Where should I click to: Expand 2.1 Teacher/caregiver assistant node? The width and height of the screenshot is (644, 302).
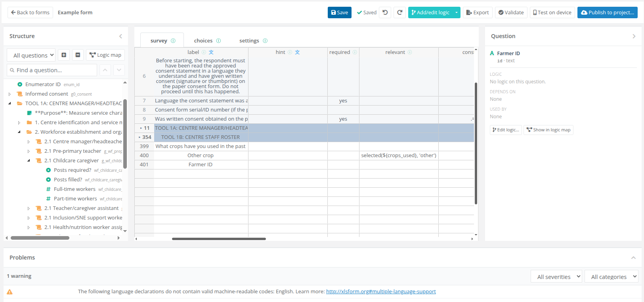tap(29, 208)
